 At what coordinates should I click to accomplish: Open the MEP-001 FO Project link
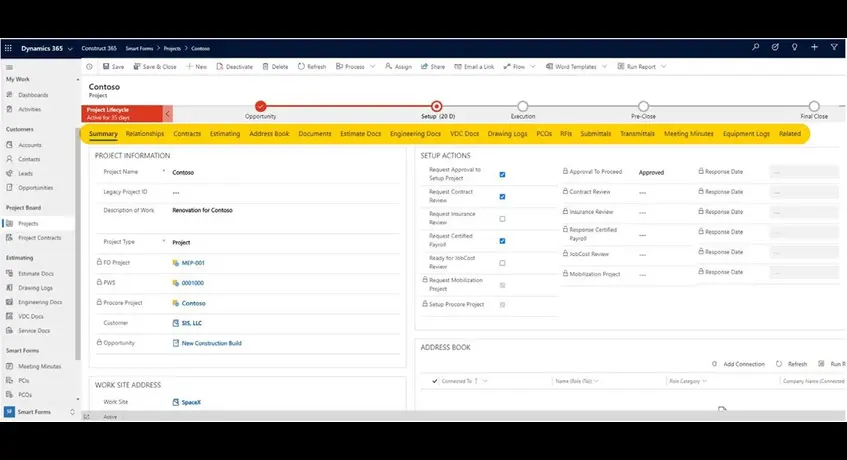193,263
